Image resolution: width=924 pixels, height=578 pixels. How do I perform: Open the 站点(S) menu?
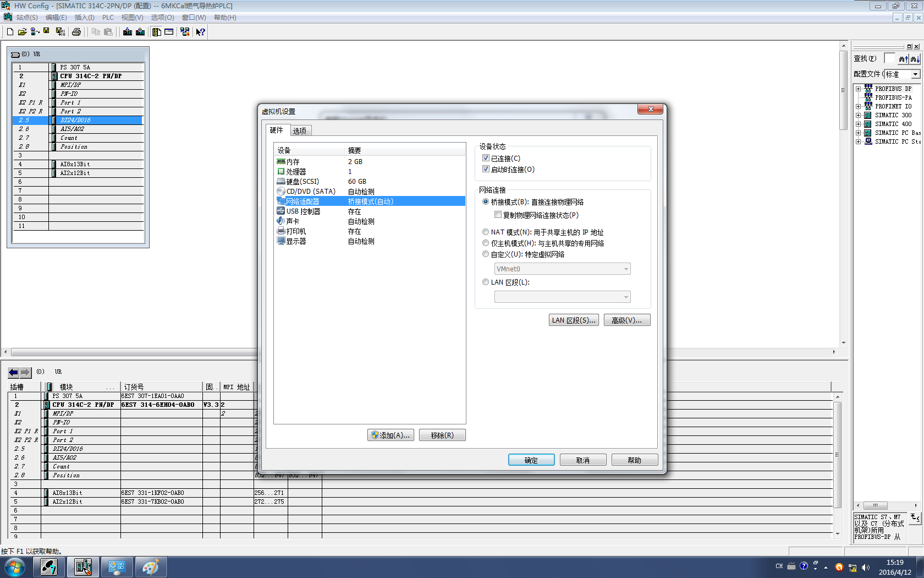click(x=27, y=18)
